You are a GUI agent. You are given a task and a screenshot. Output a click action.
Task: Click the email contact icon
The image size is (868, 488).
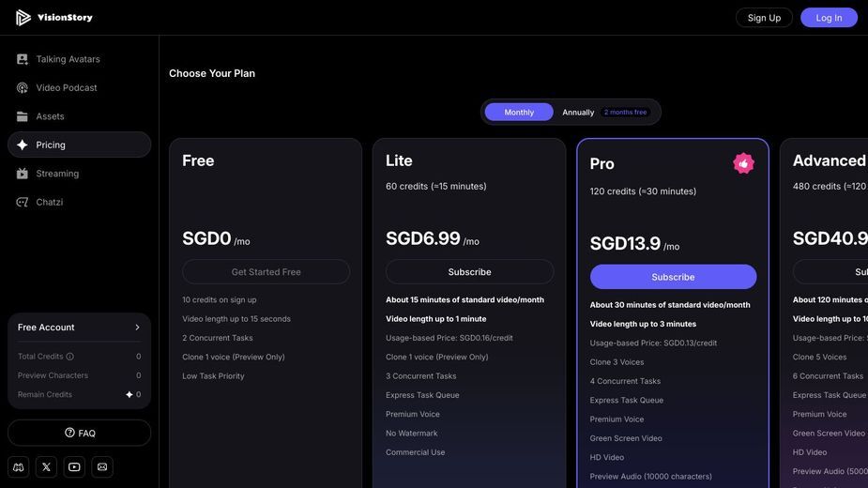pos(102,467)
